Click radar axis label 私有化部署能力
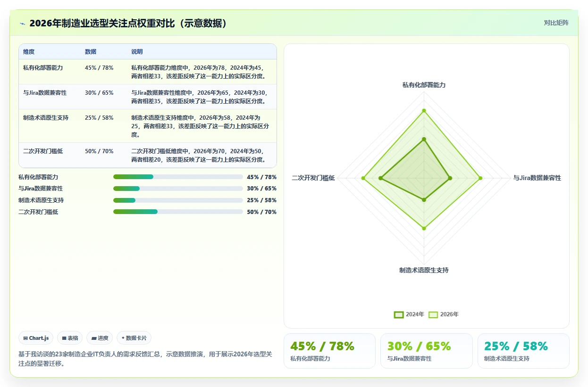Image resolution: width=588 pixels, height=387 pixels. tap(424, 85)
